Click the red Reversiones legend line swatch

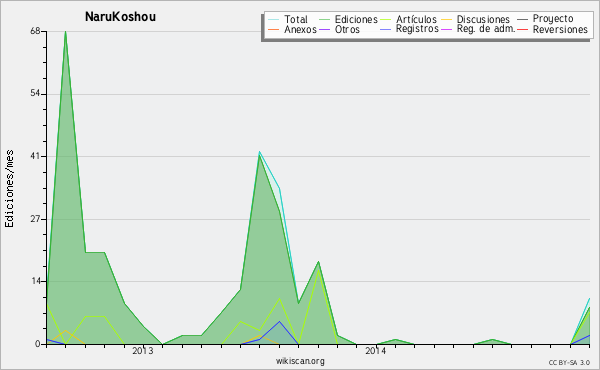click(522, 29)
